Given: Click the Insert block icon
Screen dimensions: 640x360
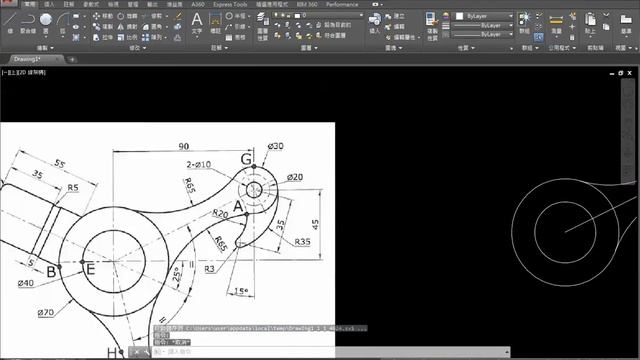Looking at the screenshot, I should coord(374,19).
